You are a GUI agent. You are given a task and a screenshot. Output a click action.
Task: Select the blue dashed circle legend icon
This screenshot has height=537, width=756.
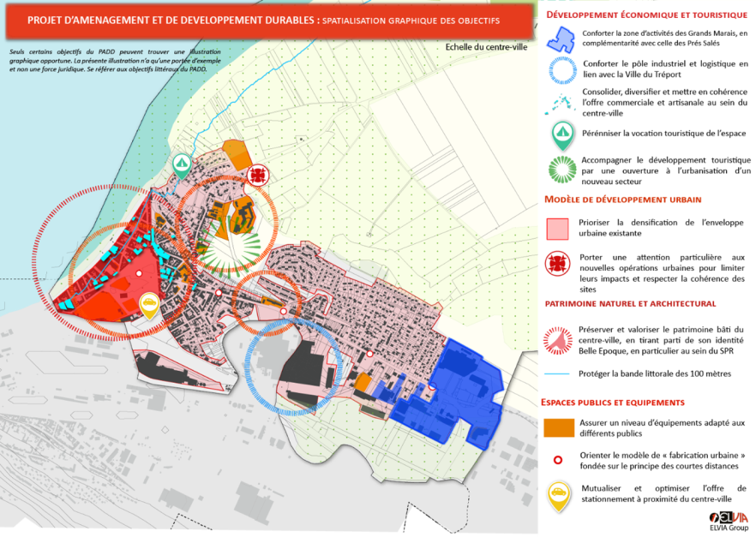coord(561,69)
